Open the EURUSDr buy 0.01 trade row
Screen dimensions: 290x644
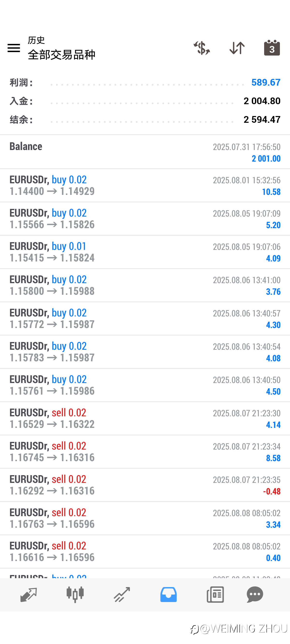(145, 252)
